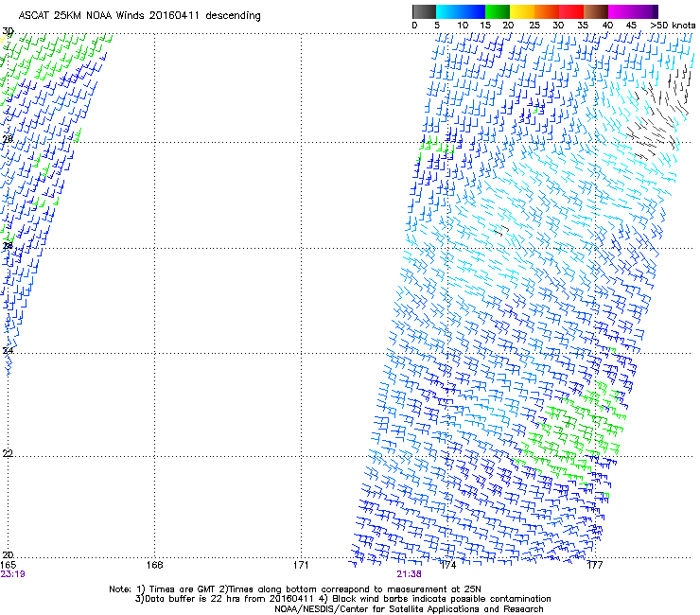Viewport: 700px width, 615px height.
Task: Click the latitude label 30
Action: pos(8,31)
